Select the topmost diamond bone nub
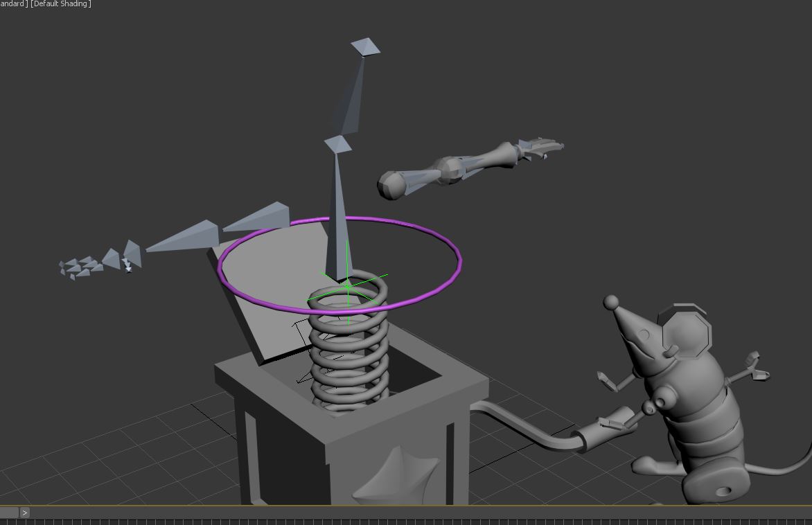Viewport: 812px width, 525px height. click(x=365, y=47)
